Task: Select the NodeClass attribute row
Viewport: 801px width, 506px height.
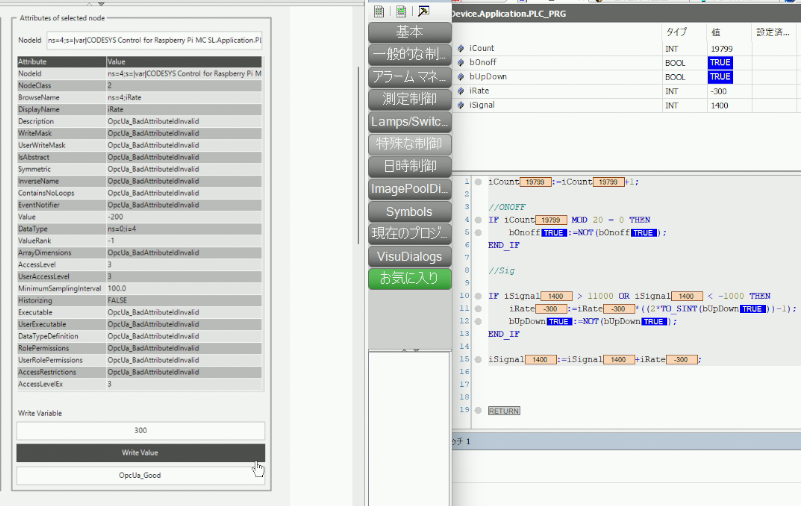Action: (139, 85)
